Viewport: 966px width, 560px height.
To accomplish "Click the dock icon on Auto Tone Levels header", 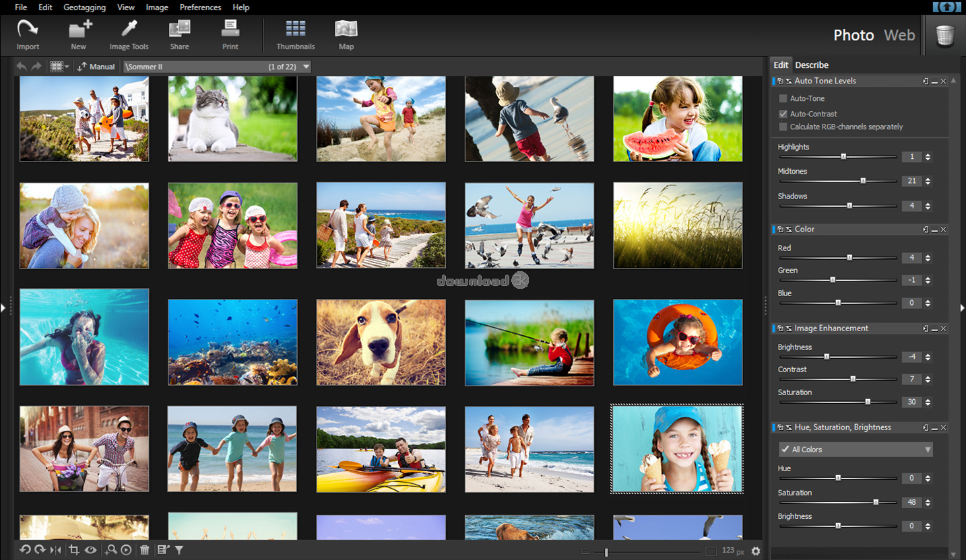I will point(926,81).
